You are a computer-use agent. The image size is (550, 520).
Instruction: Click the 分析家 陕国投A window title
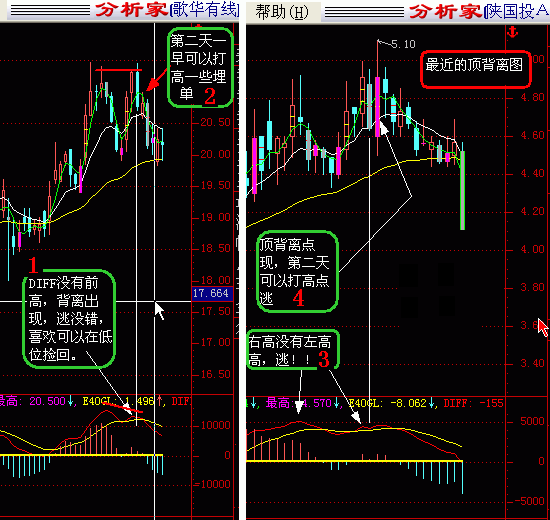479,11
